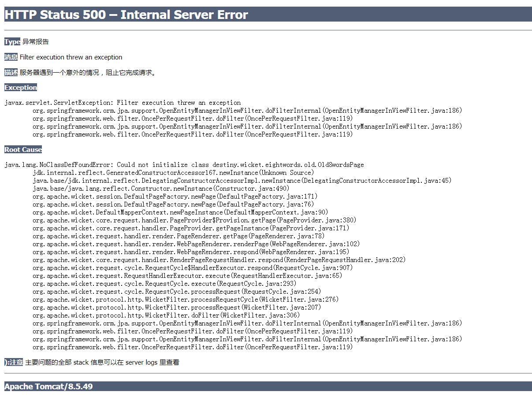The width and height of the screenshot is (532, 399).
Task: Click the GeneratedConstructorAccessor167.newInstance stack line
Action: [173, 173]
